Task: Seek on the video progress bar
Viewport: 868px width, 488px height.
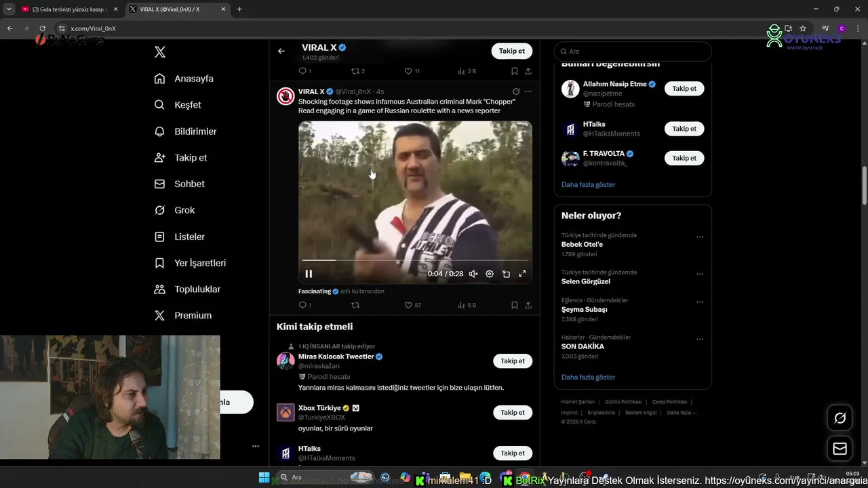Action: coord(415,260)
